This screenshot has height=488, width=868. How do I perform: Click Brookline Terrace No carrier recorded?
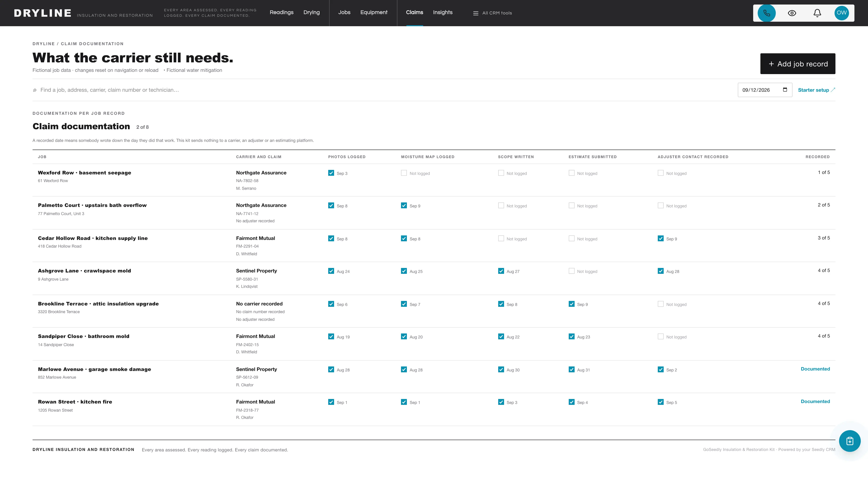tap(259, 304)
